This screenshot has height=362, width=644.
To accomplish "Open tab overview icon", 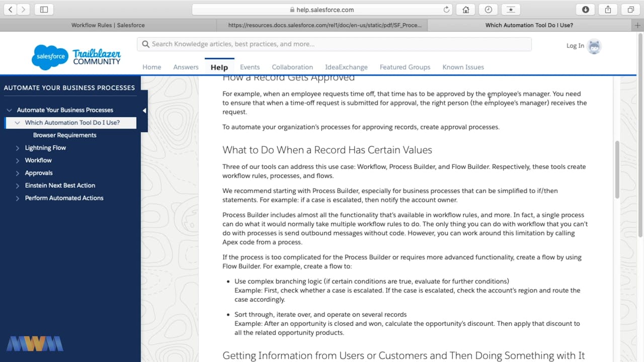I will (x=630, y=10).
